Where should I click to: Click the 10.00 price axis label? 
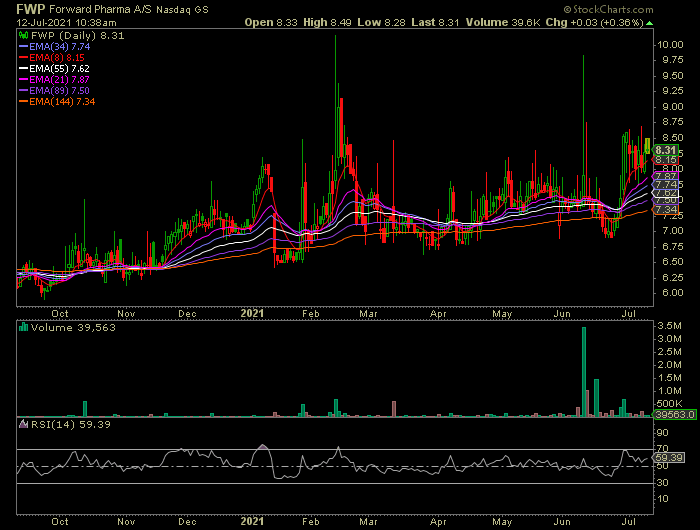pyautogui.click(x=670, y=44)
